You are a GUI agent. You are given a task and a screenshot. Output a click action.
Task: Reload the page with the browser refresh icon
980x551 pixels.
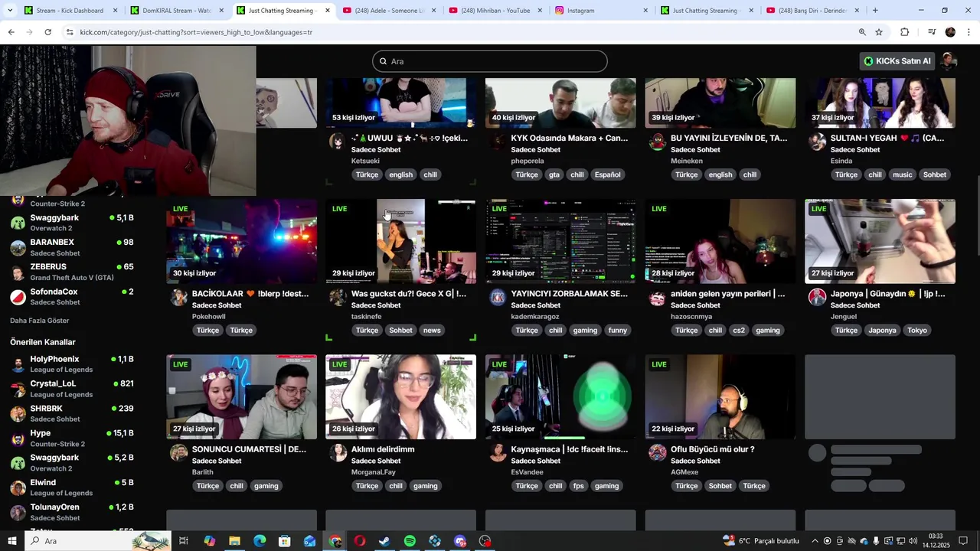(x=47, y=32)
